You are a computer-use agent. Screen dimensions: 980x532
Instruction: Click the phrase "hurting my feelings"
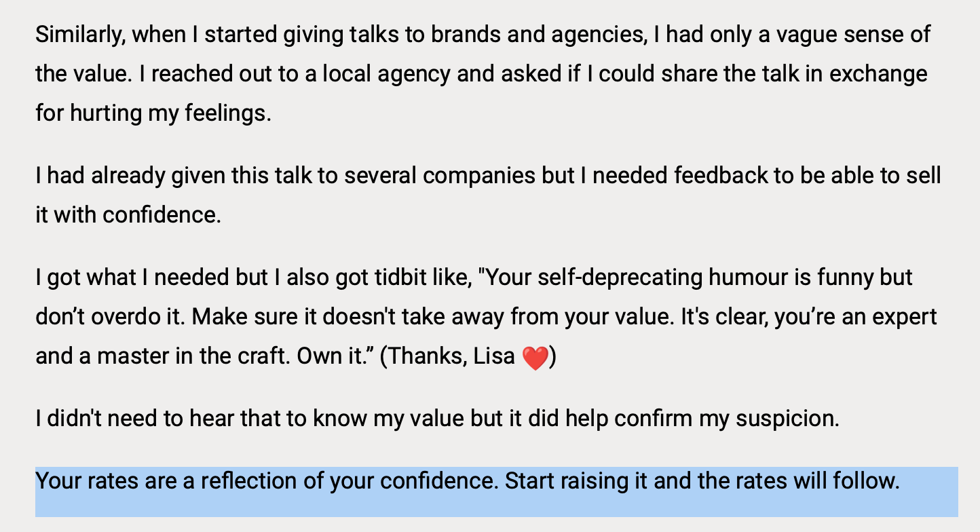tap(169, 113)
